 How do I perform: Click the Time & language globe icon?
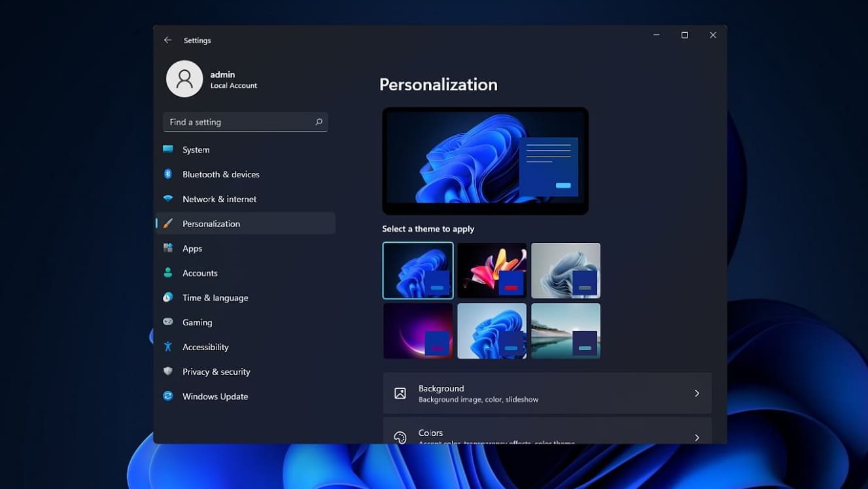click(168, 297)
